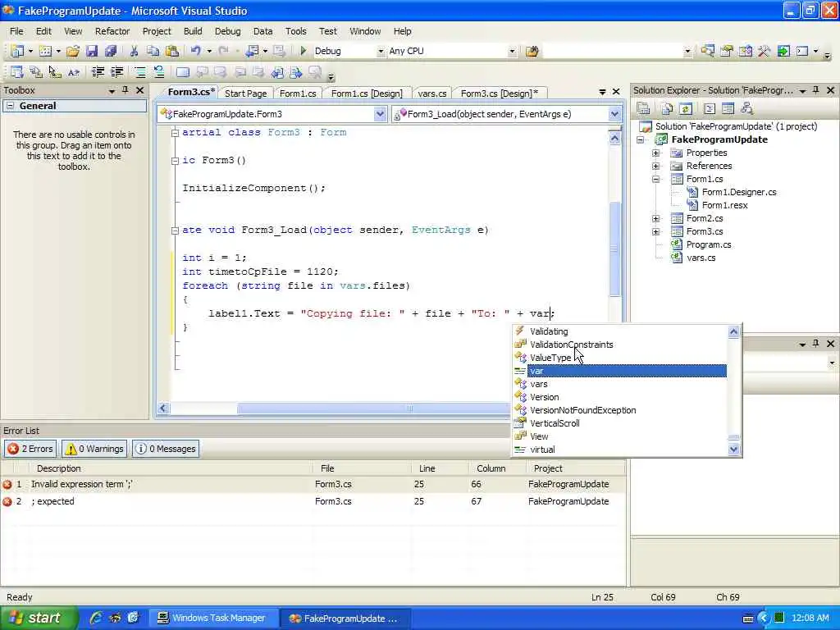Viewport: 840px width, 630px height.
Task: Click the Find in Files toolbar icon
Action: point(532,51)
